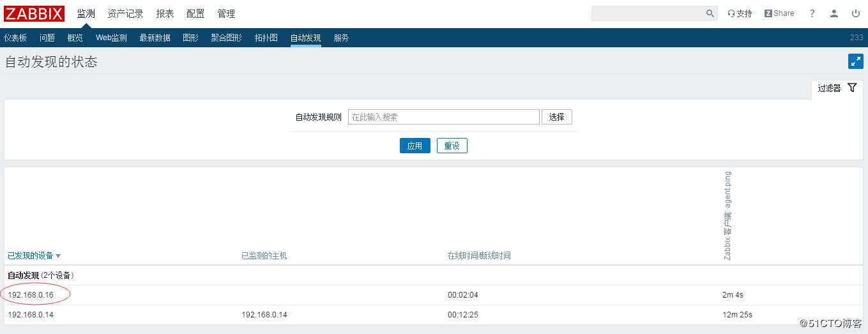Open the 资产记录 menu
Viewport: 868px width, 334px height.
(x=125, y=13)
